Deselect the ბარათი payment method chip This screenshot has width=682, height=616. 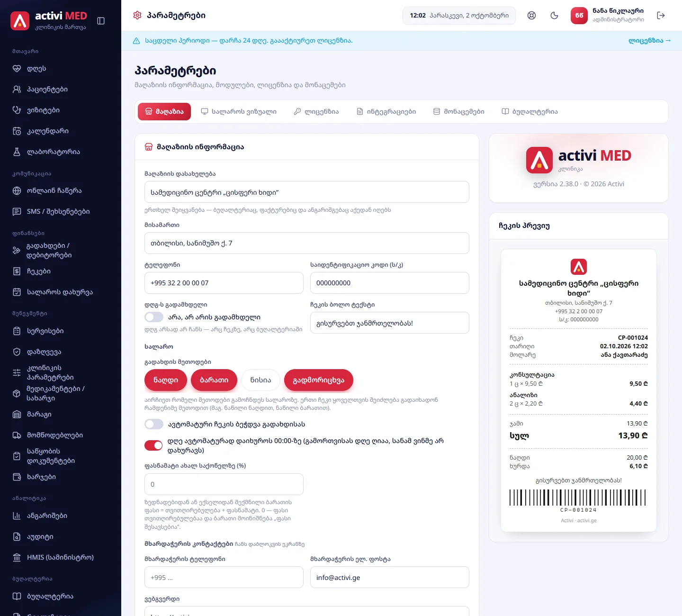214,380
